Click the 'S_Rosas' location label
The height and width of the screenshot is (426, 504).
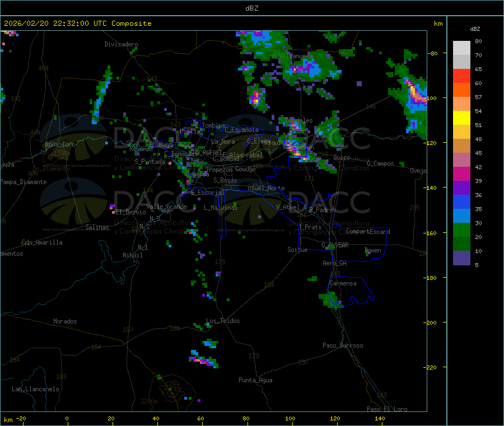tap(225, 180)
